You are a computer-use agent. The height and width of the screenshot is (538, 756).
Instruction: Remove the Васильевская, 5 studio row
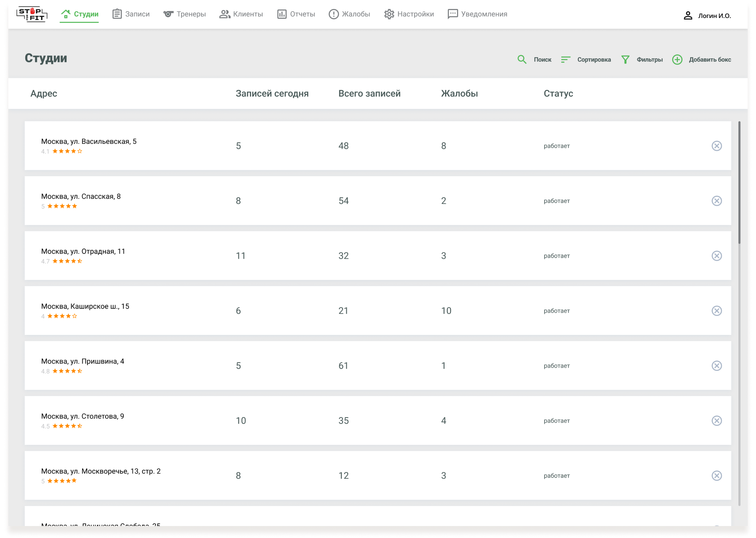pyautogui.click(x=716, y=146)
